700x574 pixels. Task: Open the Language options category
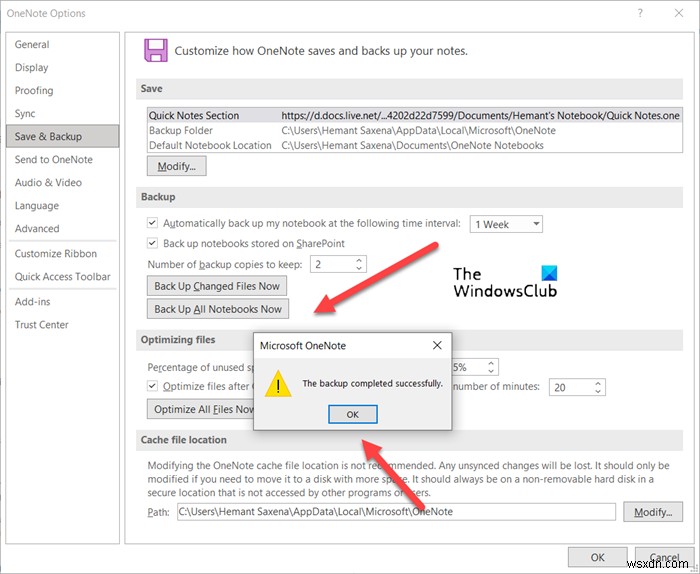(62, 205)
